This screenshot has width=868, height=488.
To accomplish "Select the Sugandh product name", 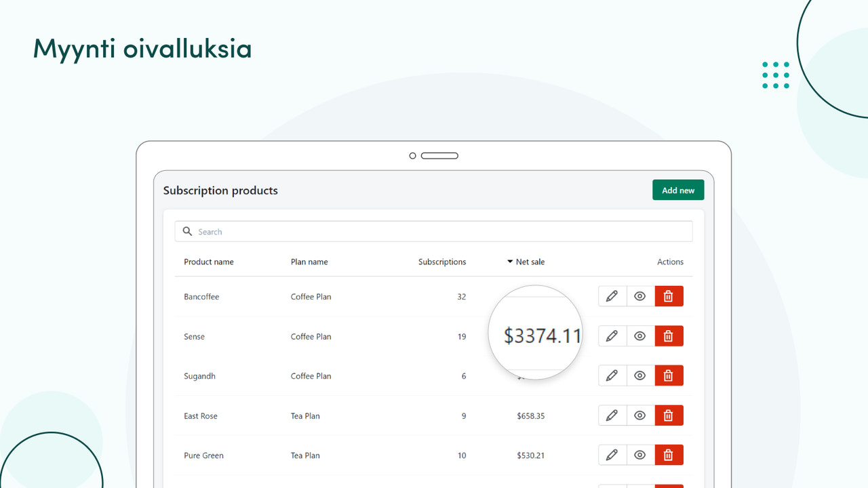I will tap(199, 376).
